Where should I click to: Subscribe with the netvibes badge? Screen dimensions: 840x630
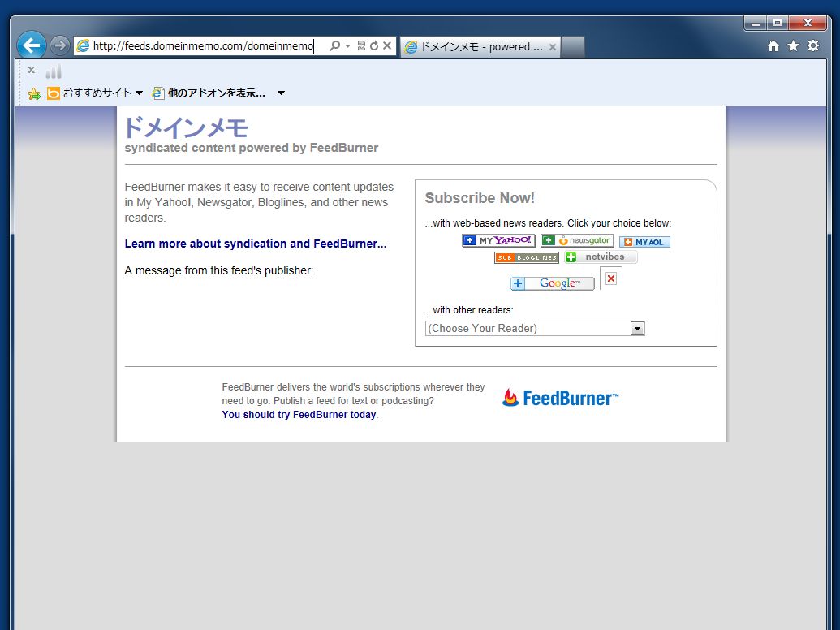coord(601,257)
